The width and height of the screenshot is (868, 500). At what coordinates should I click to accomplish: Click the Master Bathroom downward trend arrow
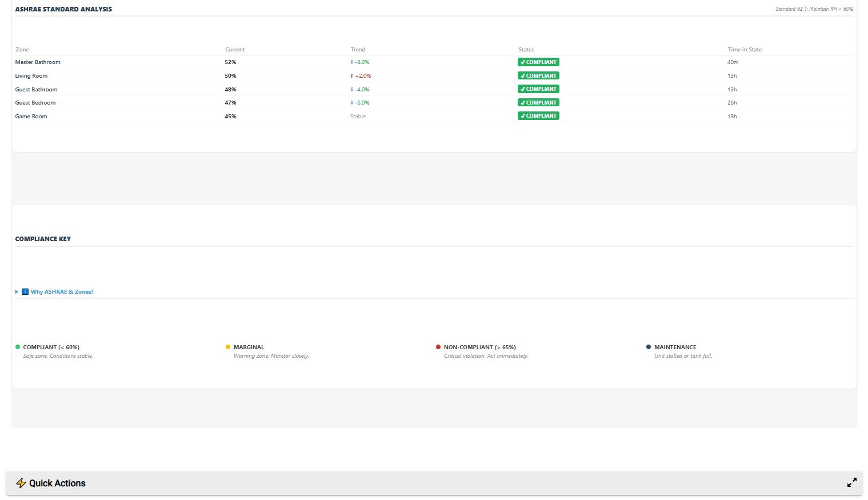click(352, 62)
